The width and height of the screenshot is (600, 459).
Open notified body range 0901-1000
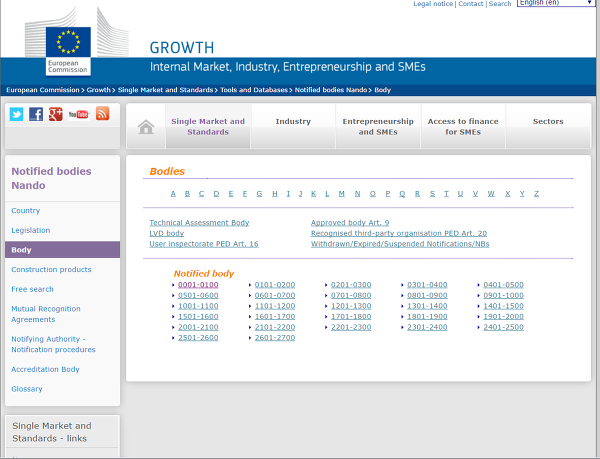(x=503, y=296)
